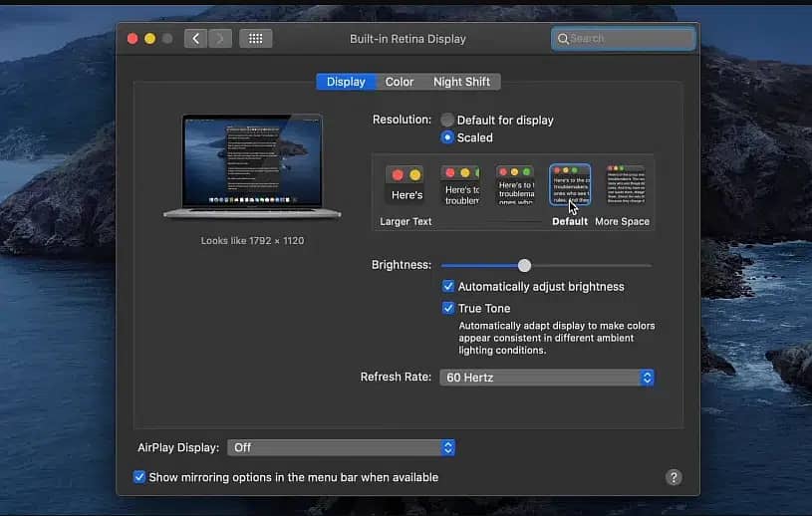
Task: Click the back navigation arrow
Action: (196, 39)
